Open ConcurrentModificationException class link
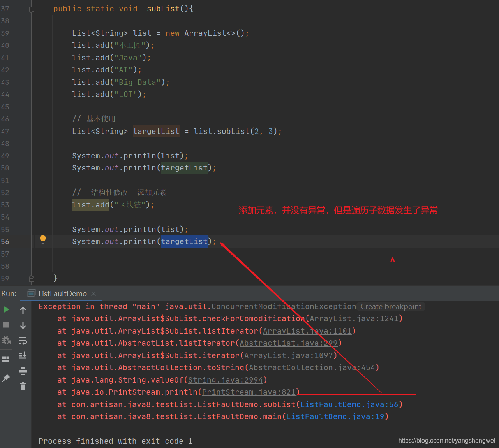 (284, 306)
